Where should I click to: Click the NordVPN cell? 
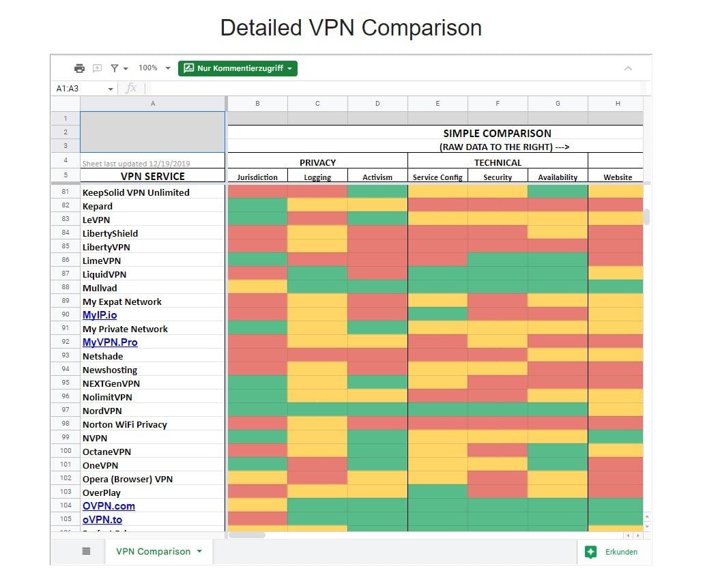(152, 411)
